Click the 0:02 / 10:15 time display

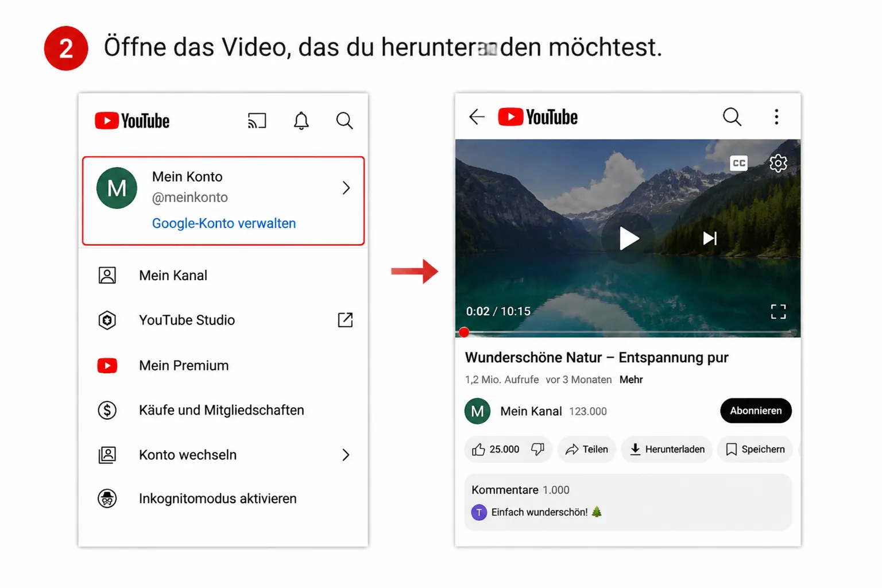click(498, 311)
